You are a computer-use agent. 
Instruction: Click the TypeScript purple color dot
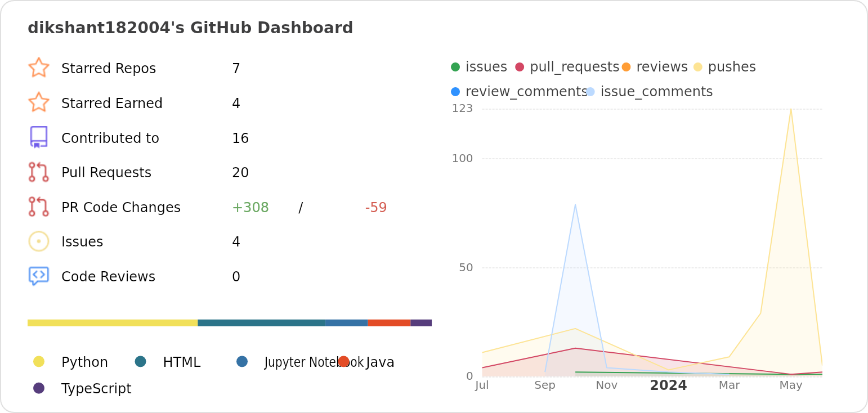point(39,388)
